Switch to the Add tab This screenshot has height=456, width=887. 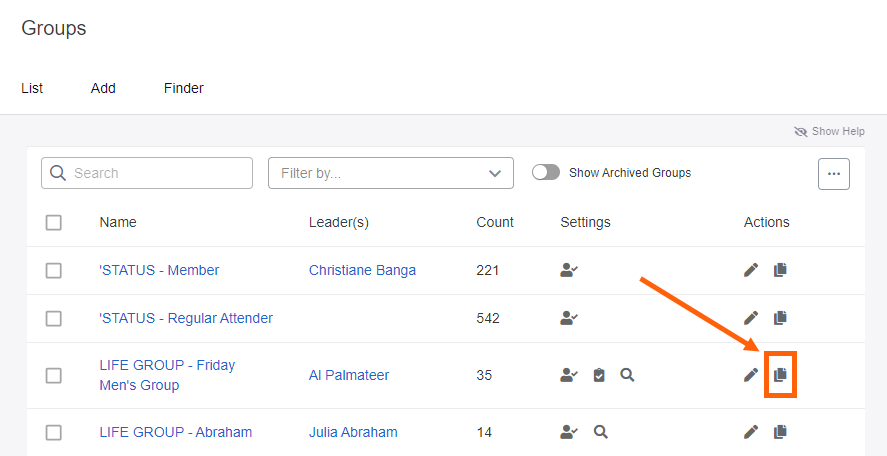click(x=103, y=88)
